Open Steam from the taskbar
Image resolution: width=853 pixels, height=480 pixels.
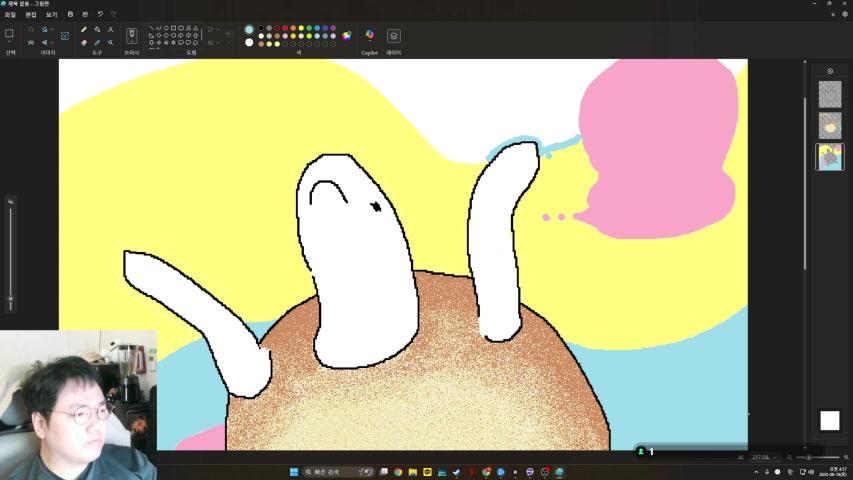[x=456, y=472]
